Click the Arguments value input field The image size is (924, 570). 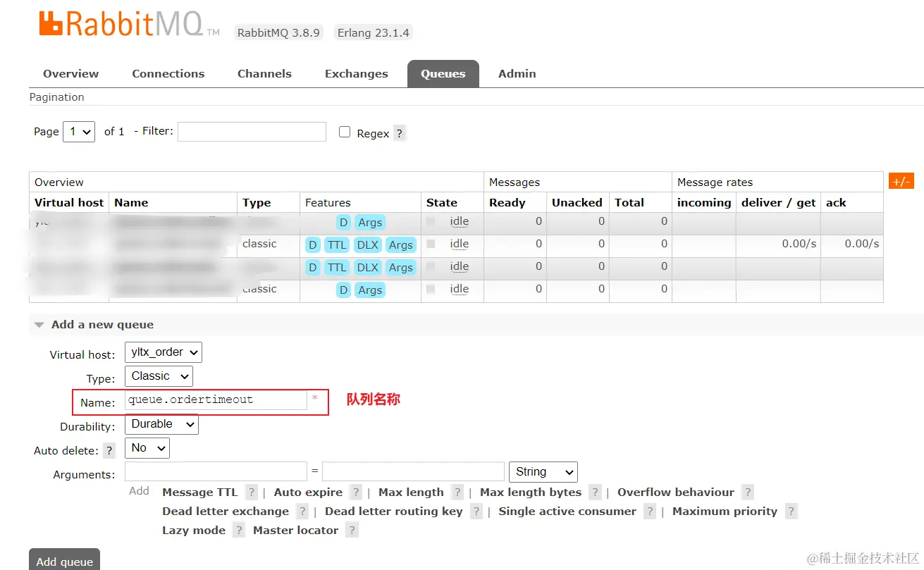click(x=413, y=471)
